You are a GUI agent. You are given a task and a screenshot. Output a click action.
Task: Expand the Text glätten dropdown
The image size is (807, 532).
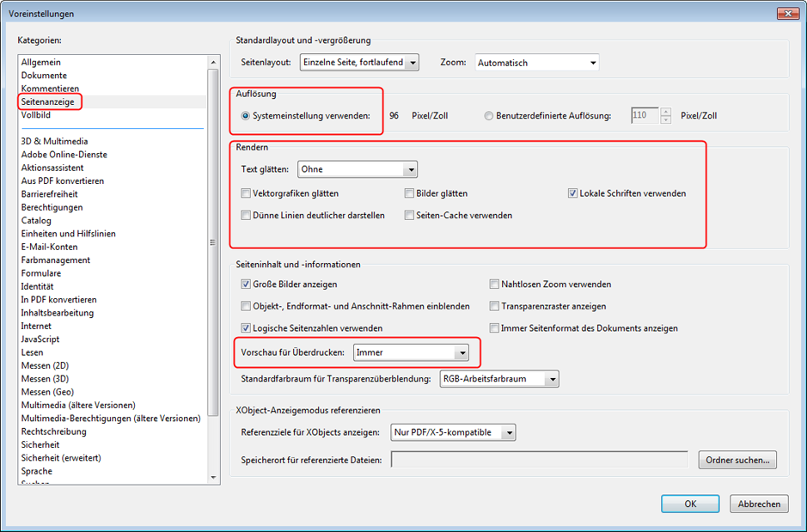click(x=358, y=169)
